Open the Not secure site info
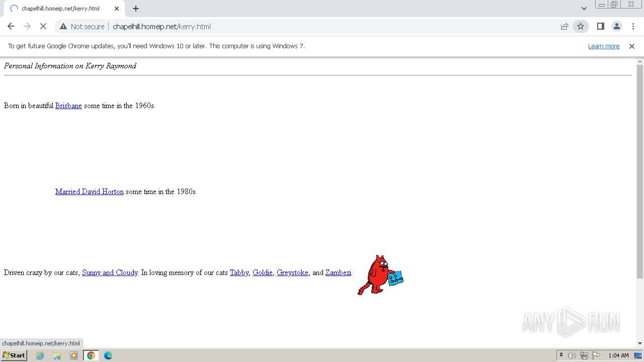Image resolution: width=644 pixels, height=362 pixels. 82,26
